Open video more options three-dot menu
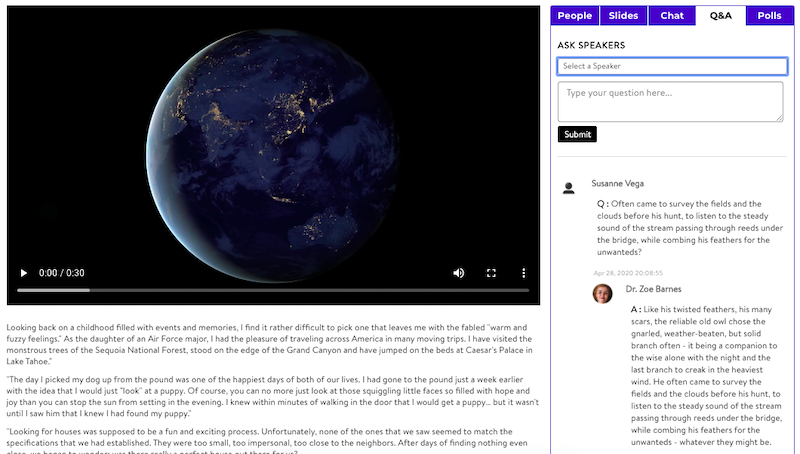Image resolution: width=800 pixels, height=454 pixels. coord(523,273)
